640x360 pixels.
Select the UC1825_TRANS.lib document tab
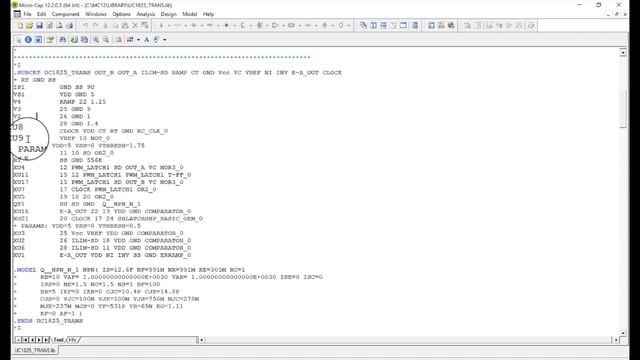[x=35, y=350]
